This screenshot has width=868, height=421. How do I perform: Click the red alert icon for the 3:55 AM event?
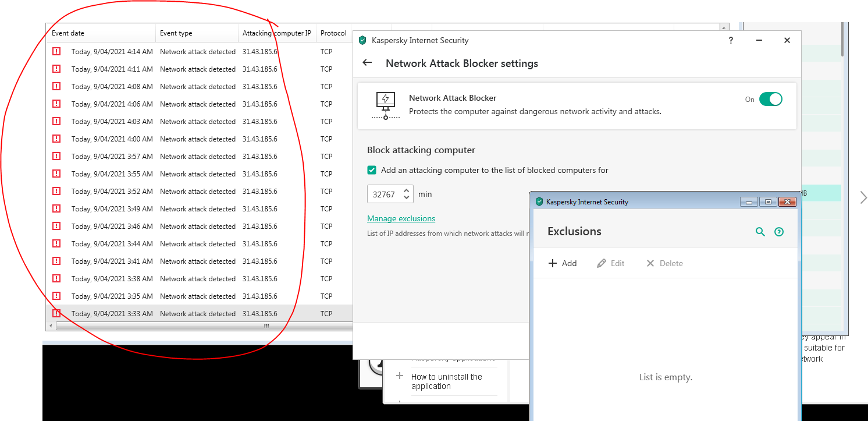[56, 174]
